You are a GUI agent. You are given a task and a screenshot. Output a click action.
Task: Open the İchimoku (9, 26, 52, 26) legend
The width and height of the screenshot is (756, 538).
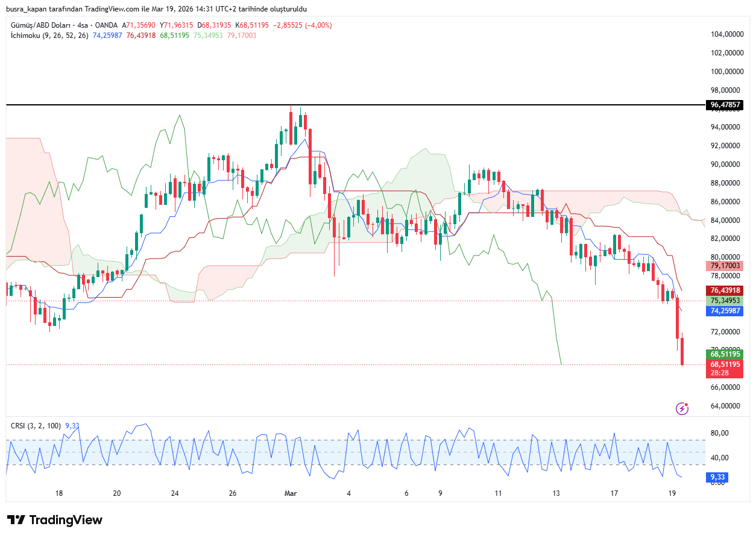coord(49,36)
